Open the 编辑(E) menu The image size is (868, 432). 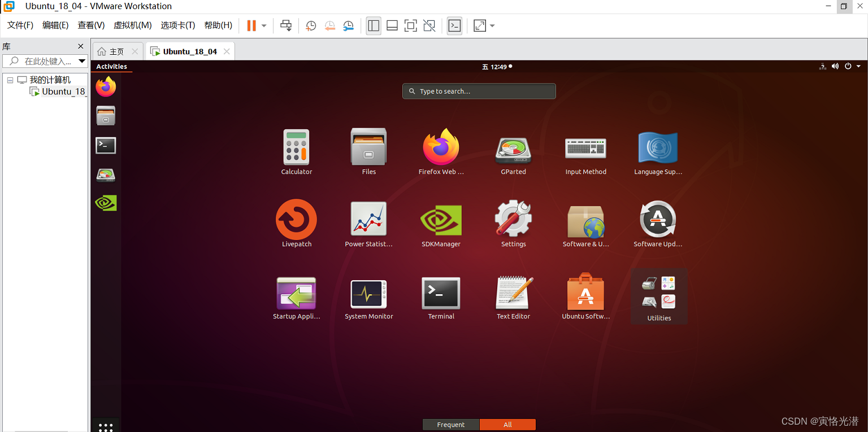[55, 25]
